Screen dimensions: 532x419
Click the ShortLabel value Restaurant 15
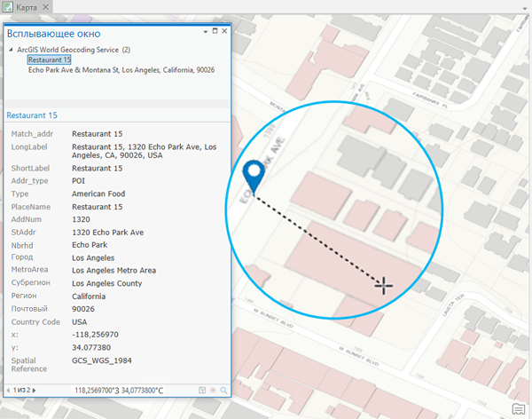click(97, 168)
